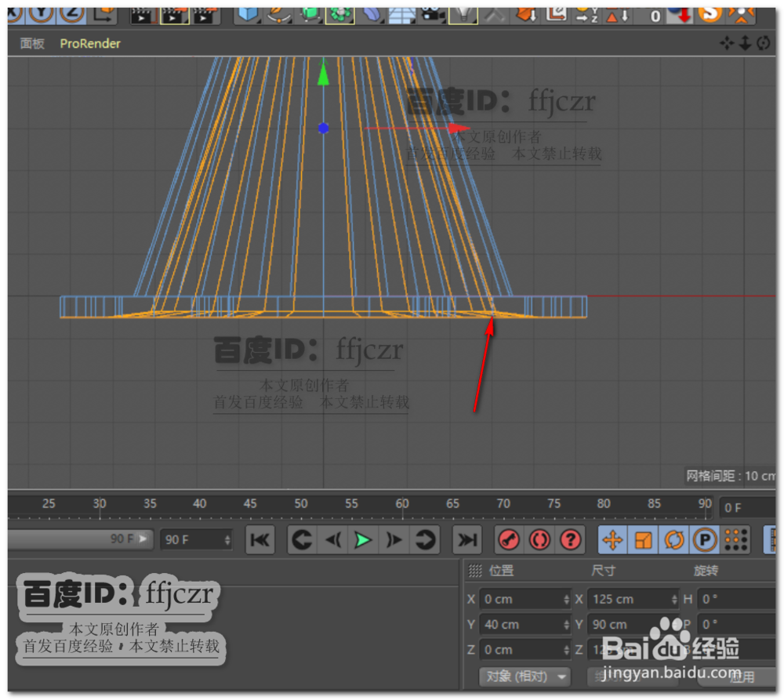
Task: Render the active view clapperboard
Action: click(x=143, y=15)
